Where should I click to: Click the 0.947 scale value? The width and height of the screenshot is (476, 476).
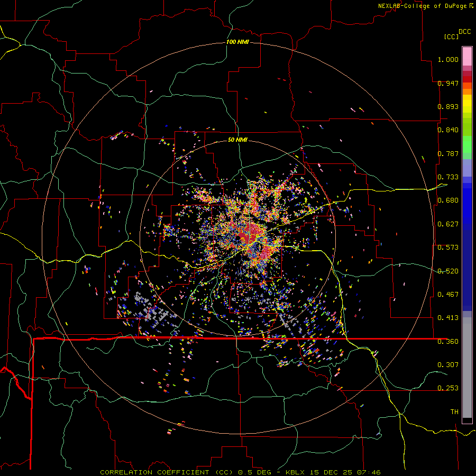click(448, 83)
